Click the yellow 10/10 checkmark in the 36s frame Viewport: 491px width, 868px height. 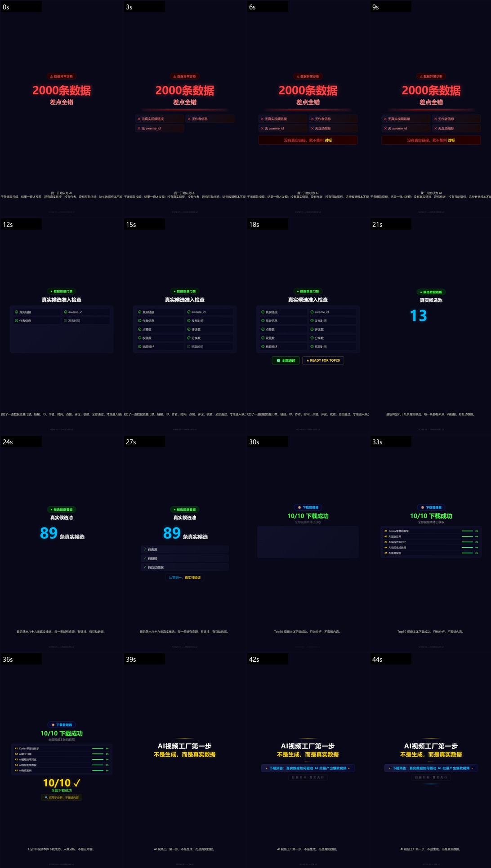click(x=62, y=783)
